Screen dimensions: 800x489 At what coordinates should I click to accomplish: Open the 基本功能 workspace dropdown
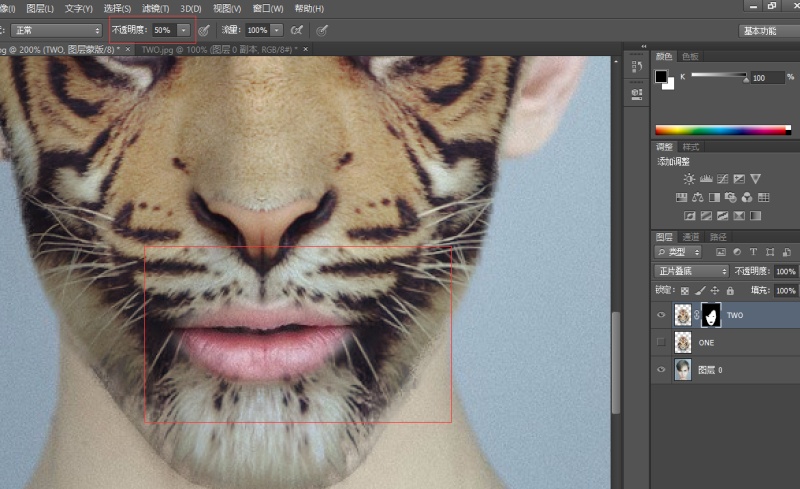[769, 31]
